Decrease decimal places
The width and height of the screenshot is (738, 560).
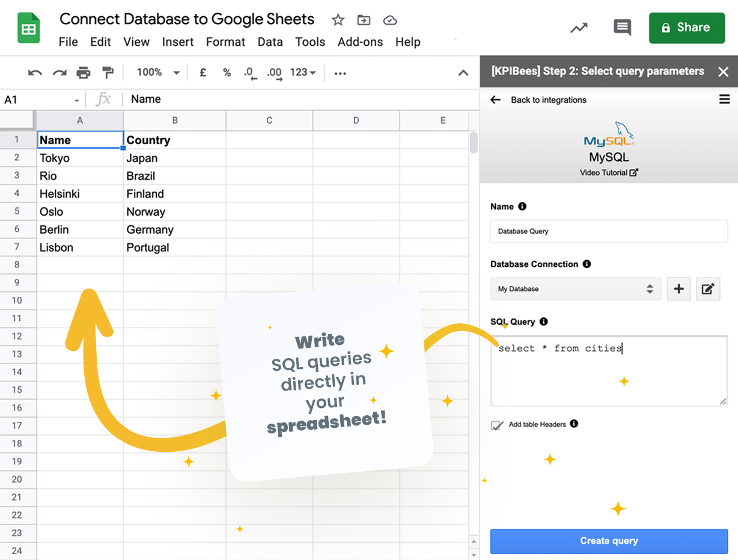(x=250, y=73)
